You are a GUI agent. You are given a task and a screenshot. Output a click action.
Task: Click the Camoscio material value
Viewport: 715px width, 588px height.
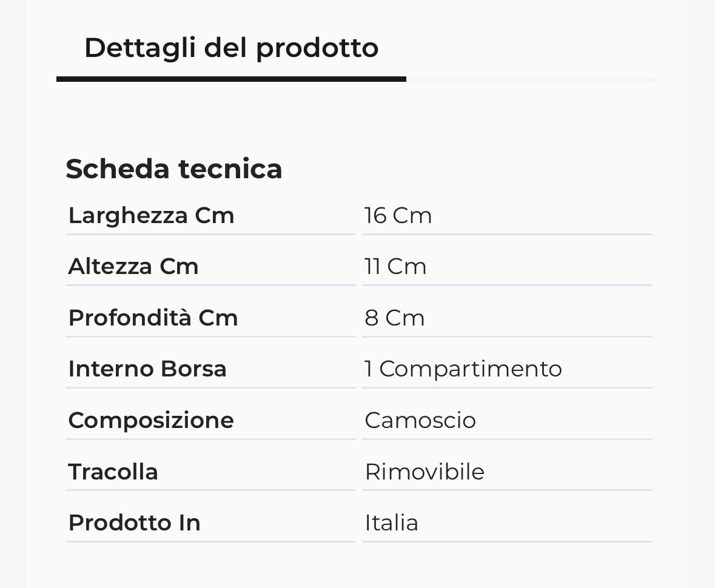pos(420,420)
